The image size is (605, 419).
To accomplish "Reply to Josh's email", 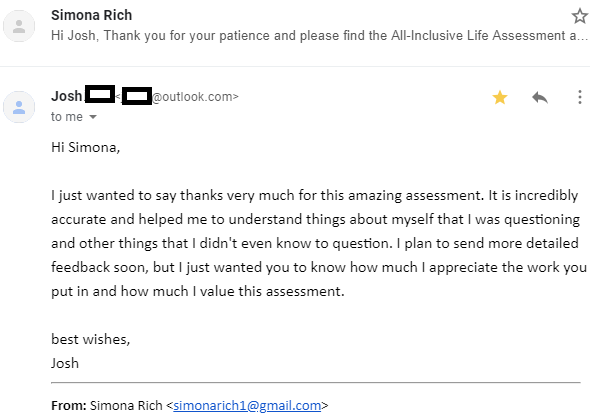I will (540, 97).
